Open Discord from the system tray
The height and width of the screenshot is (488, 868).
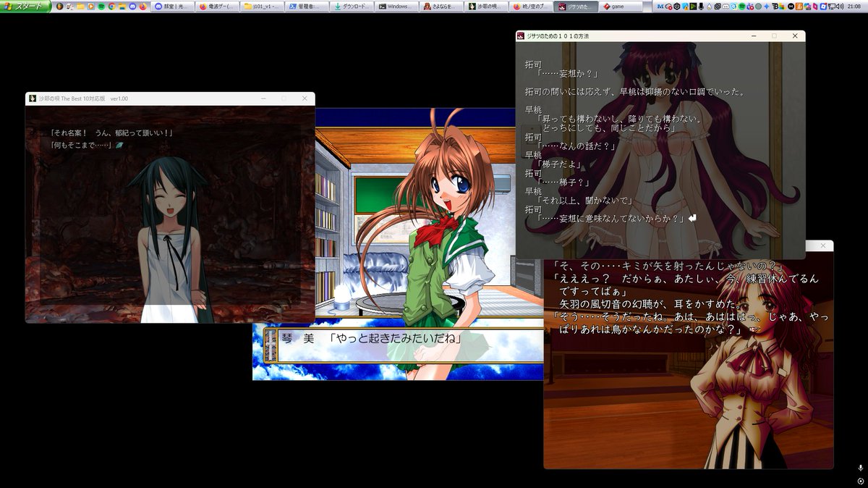click(x=726, y=7)
